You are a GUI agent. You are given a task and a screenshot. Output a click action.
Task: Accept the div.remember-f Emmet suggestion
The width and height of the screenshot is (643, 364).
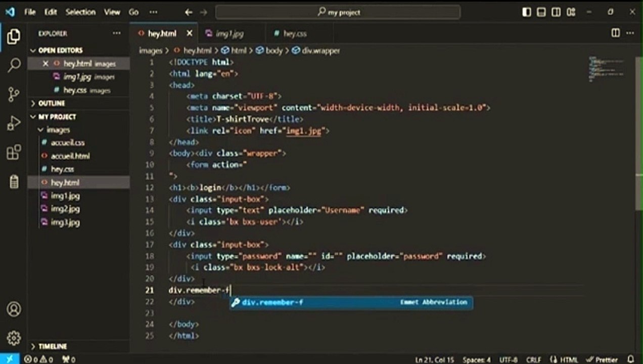click(351, 302)
